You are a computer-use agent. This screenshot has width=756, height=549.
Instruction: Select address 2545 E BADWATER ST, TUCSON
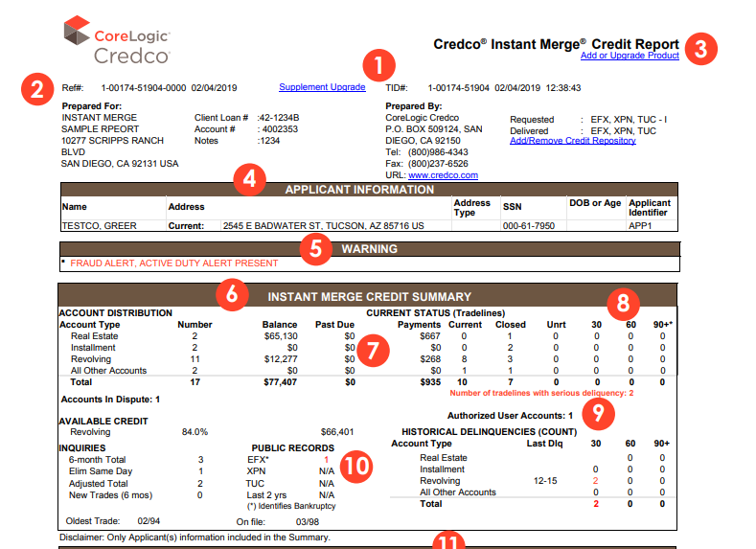tap(323, 226)
